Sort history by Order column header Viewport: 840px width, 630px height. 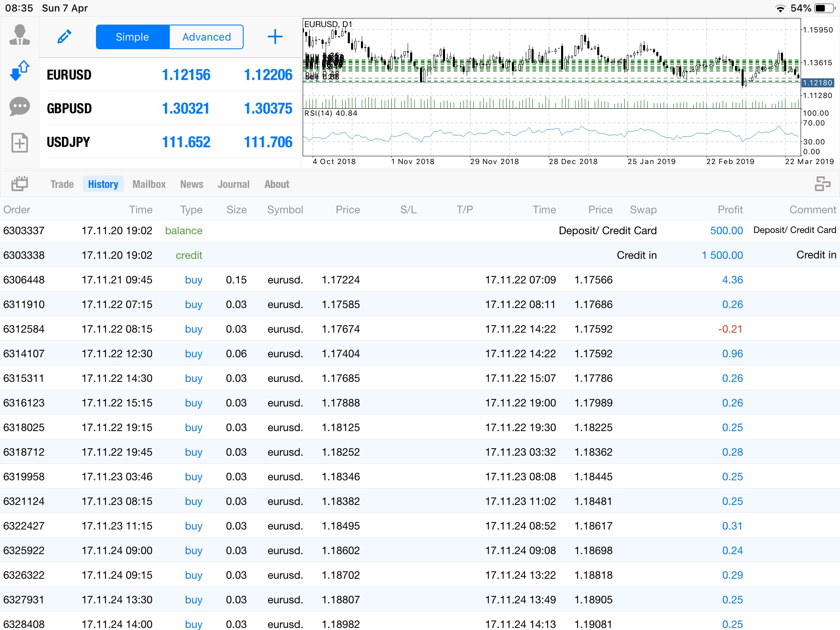pyautogui.click(x=17, y=210)
